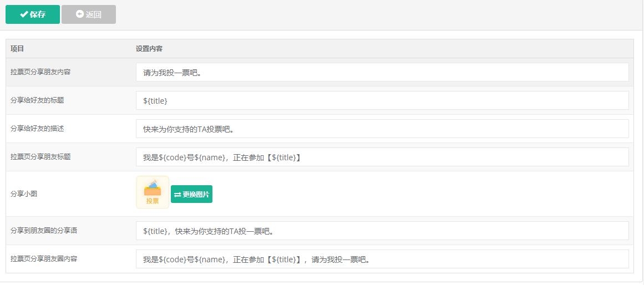Image resolution: width=644 pixels, height=285 pixels.
Task: Click the 拉票页分享朋友圈内容 row label
Action: tap(44, 259)
